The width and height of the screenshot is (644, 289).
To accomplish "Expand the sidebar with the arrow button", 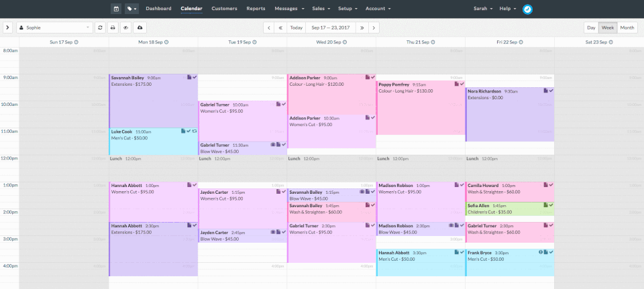I will (8, 28).
